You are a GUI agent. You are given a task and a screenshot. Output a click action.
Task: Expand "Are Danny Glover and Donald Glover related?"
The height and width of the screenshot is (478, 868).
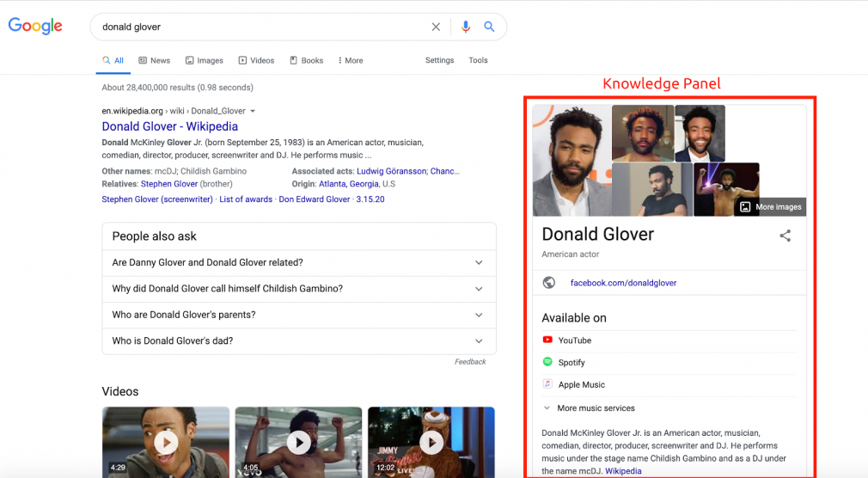pos(299,262)
